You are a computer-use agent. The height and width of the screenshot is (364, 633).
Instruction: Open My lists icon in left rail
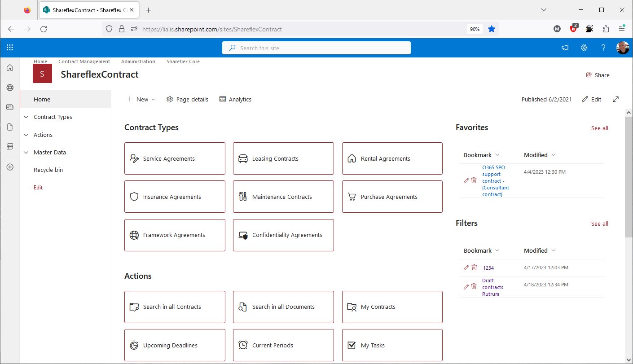[x=10, y=146]
